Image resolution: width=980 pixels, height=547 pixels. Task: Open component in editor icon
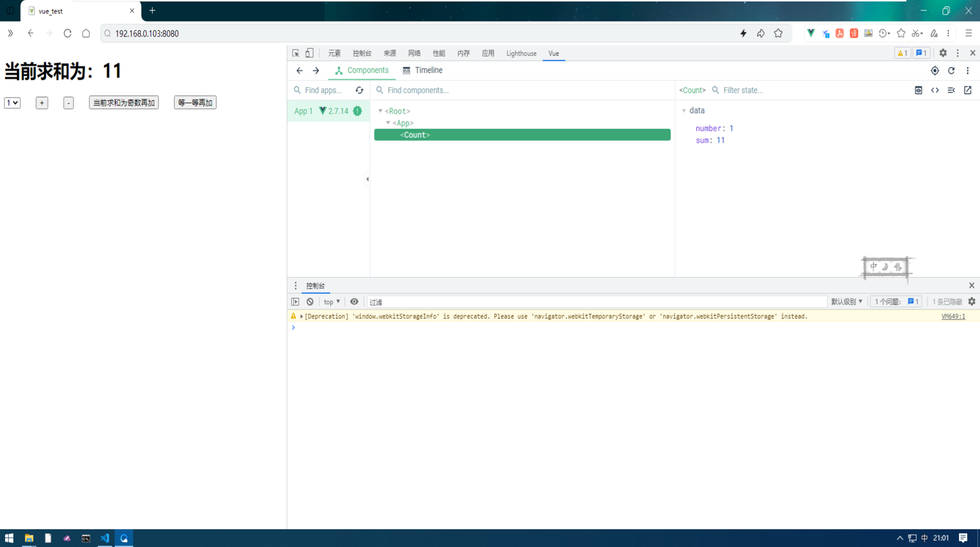tap(968, 90)
